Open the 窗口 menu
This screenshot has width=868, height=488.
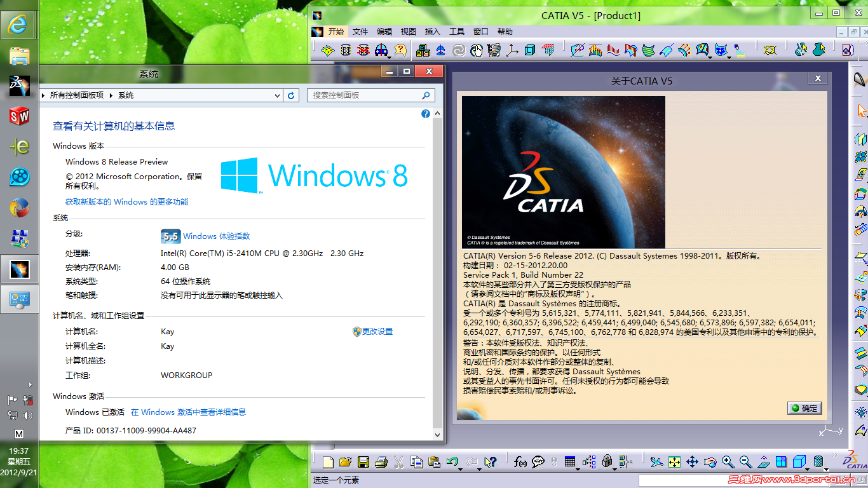[x=481, y=32]
